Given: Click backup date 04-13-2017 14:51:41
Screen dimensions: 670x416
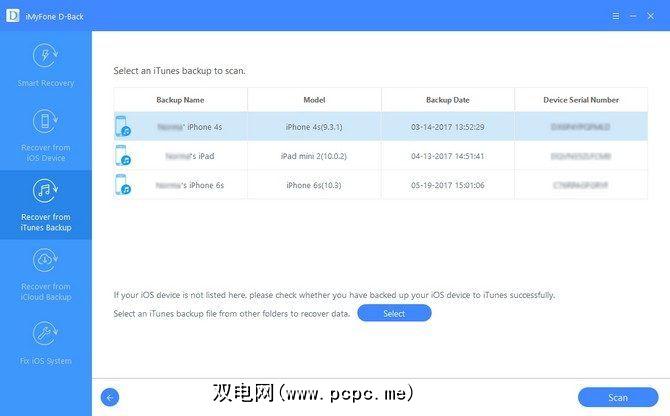Looking at the screenshot, I should pyautogui.click(x=448, y=156).
